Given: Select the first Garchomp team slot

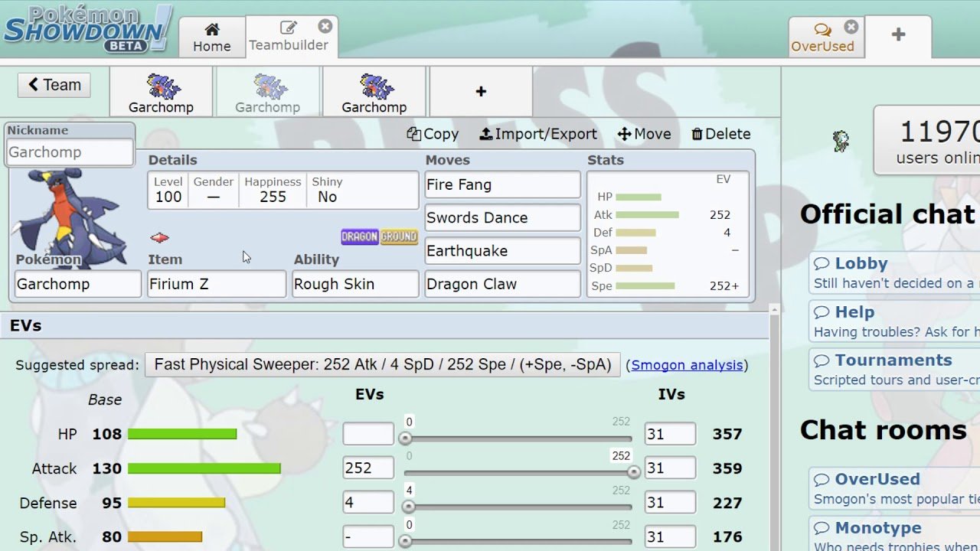Looking at the screenshot, I should (x=161, y=92).
